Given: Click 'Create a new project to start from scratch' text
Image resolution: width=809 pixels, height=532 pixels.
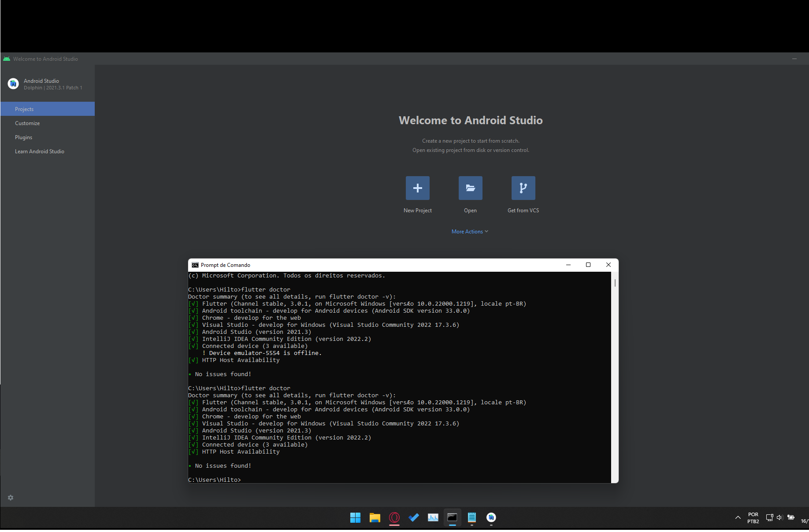Looking at the screenshot, I should [x=471, y=141].
